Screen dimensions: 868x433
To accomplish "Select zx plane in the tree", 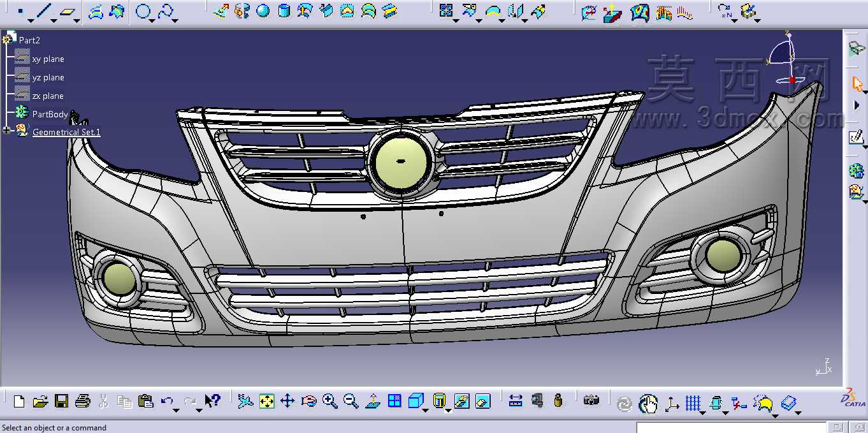I will click(48, 96).
